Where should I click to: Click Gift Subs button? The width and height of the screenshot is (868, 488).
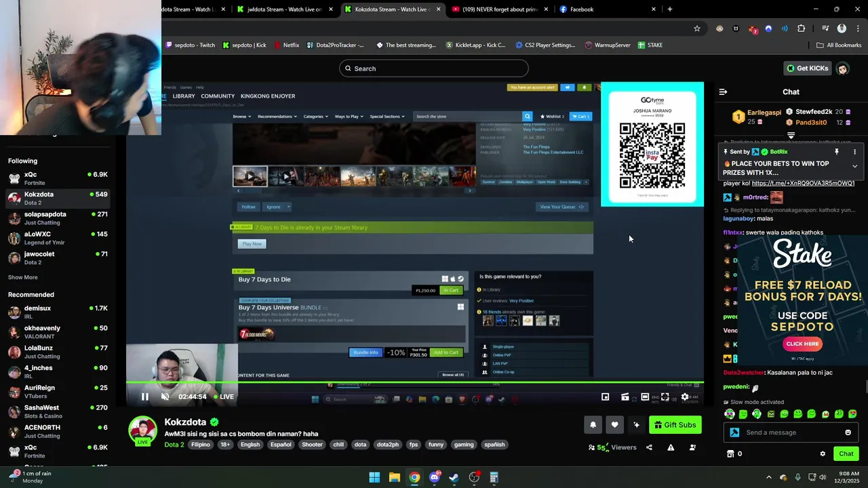pyautogui.click(x=675, y=425)
